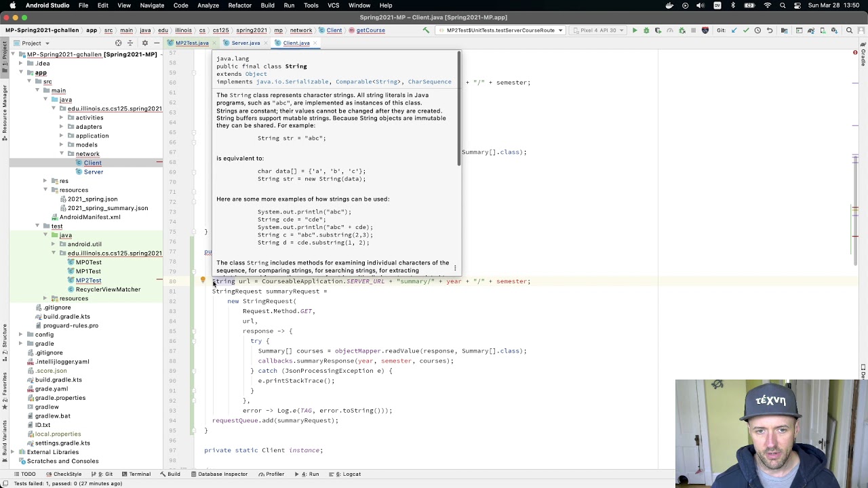This screenshot has height=488, width=868.
Task: Open CheckStyle tool window
Action: pos(64,474)
